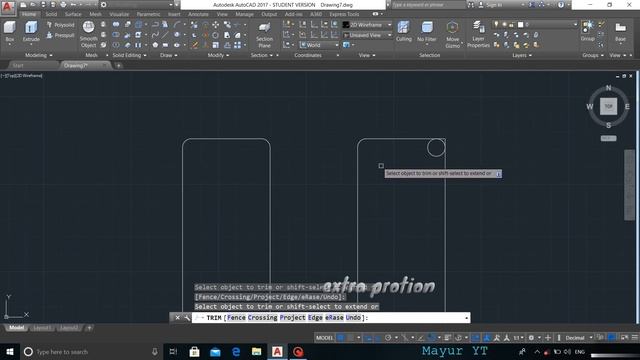This screenshot has width=640, height=360.
Task: Click the Smooth Object mesh tool
Action: [89, 34]
